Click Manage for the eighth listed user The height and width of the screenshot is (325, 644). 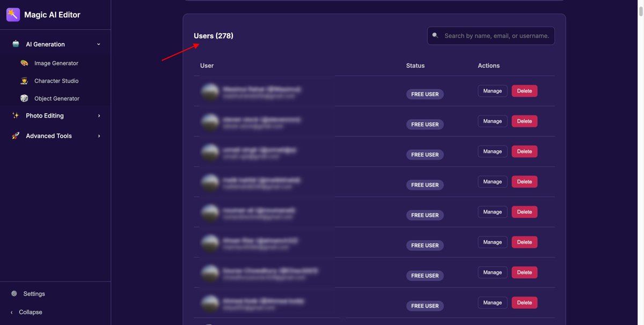(x=493, y=302)
